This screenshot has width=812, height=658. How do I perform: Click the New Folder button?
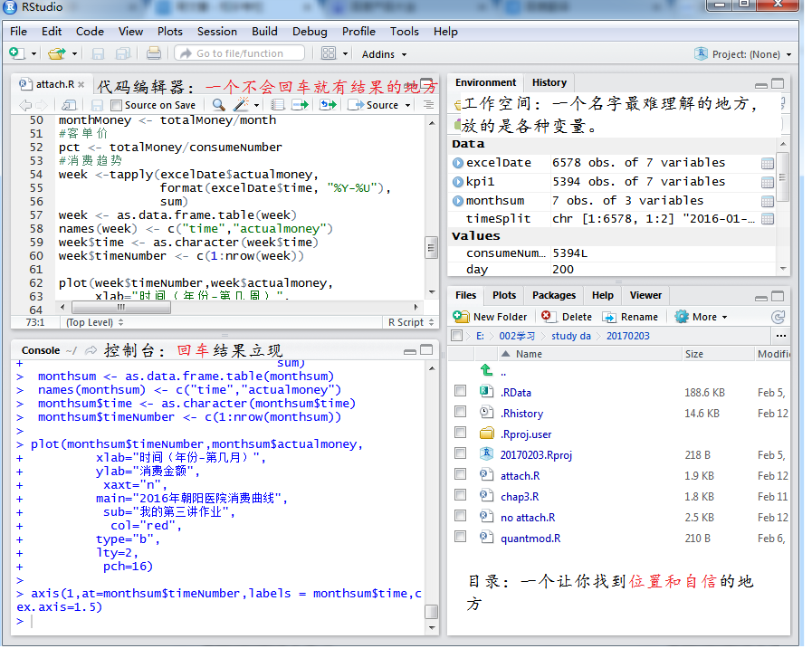491,317
